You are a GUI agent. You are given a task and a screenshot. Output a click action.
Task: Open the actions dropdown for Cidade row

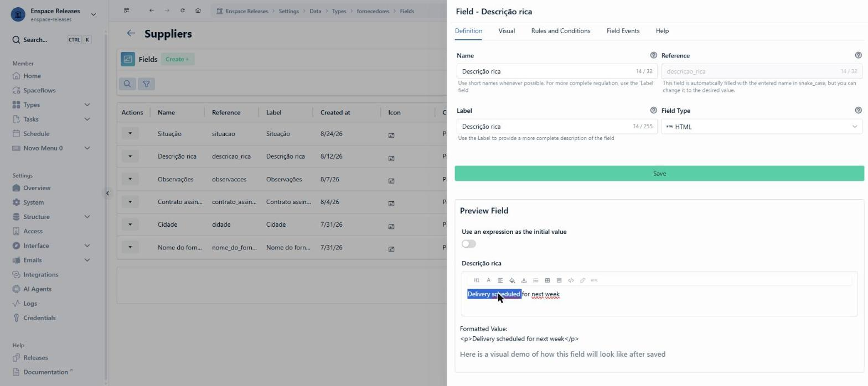[130, 224]
